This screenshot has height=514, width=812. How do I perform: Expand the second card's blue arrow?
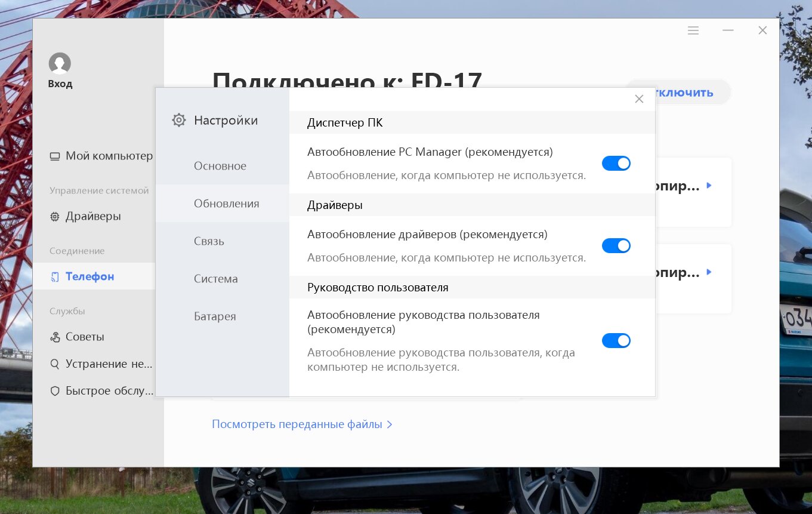click(x=709, y=272)
